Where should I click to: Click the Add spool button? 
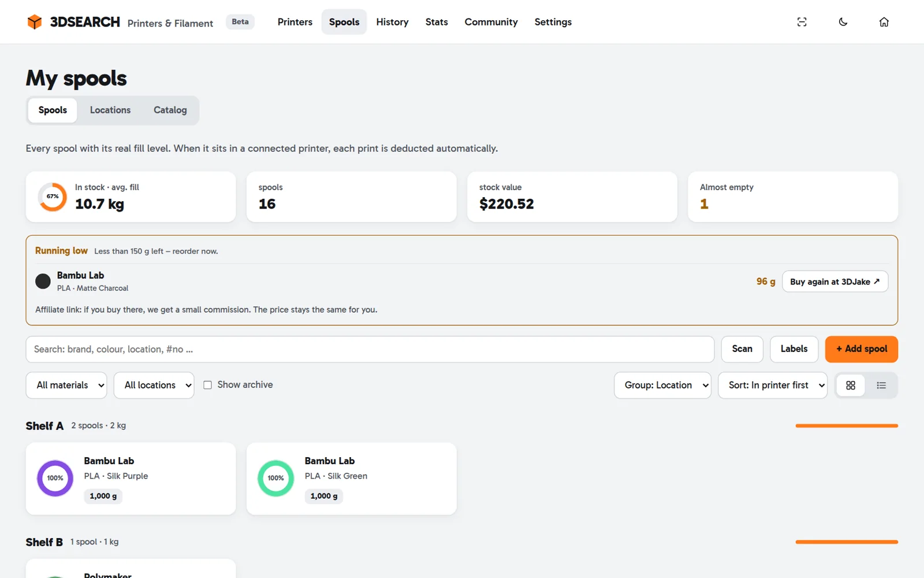(x=861, y=349)
